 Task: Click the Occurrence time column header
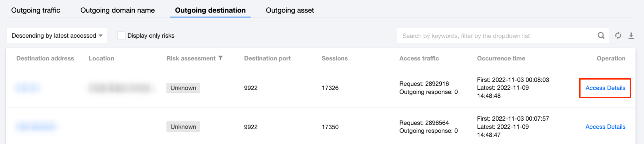(501, 58)
